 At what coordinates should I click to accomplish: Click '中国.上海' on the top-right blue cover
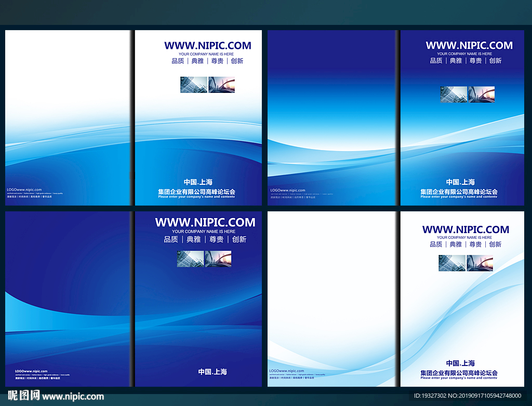click(460, 182)
